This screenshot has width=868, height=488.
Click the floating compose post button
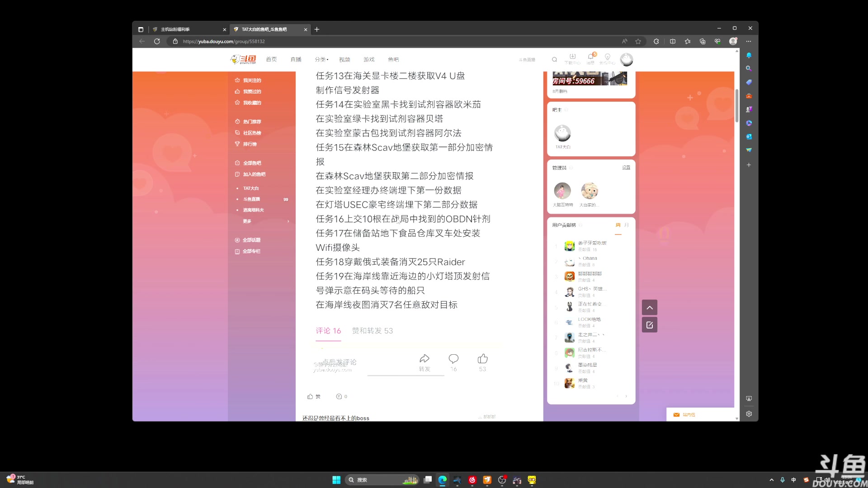(649, 324)
